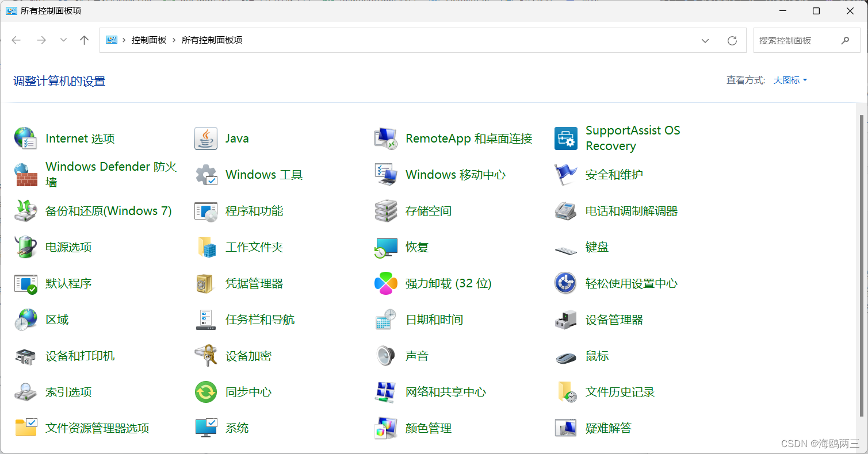Open 声音 sound settings
868x454 pixels.
416,355
